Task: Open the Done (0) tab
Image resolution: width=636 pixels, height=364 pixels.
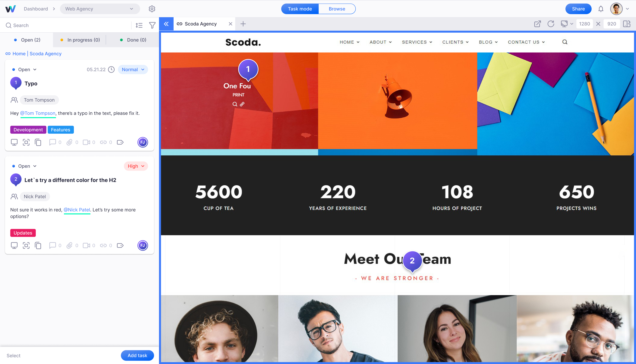Action: [133, 40]
